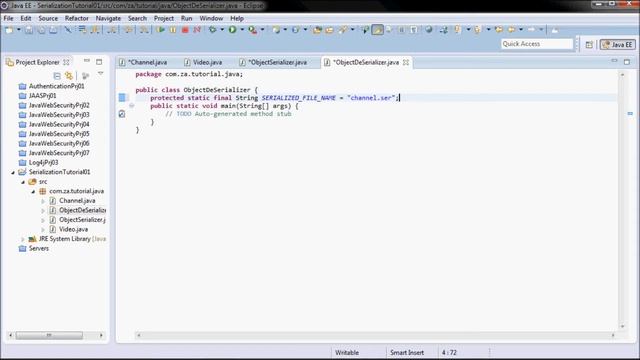Click the Run Last Tool icon
Viewport: 640px width, 360px height.
tap(253, 30)
